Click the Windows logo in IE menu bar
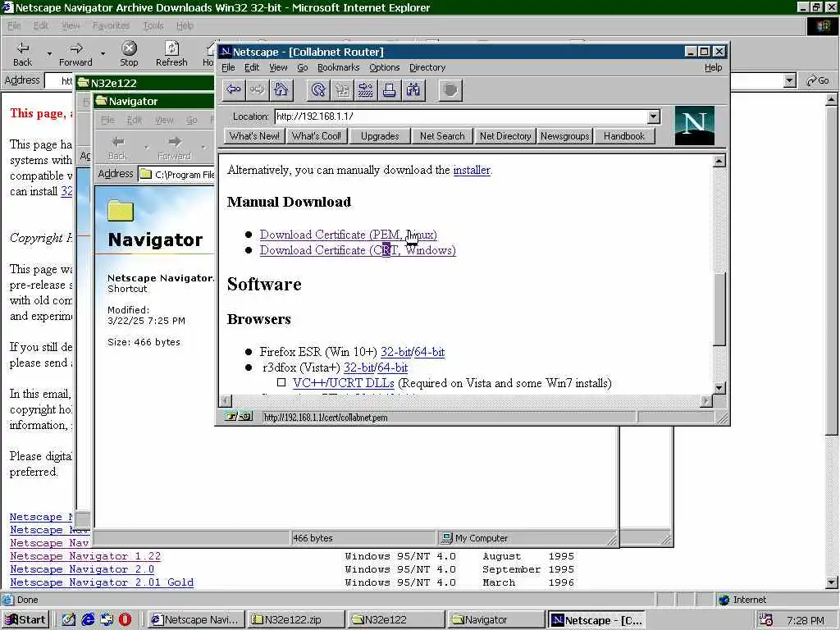Viewport: 840px width, 630px height. coord(824,25)
